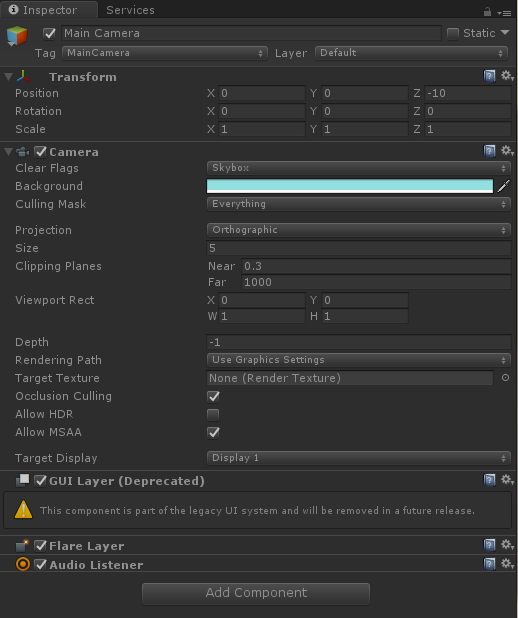Image resolution: width=518 pixels, height=618 pixels.
Task: Collapse the Transform component foldout arrow
Action: pyautogui.click(x=9, y=76)
